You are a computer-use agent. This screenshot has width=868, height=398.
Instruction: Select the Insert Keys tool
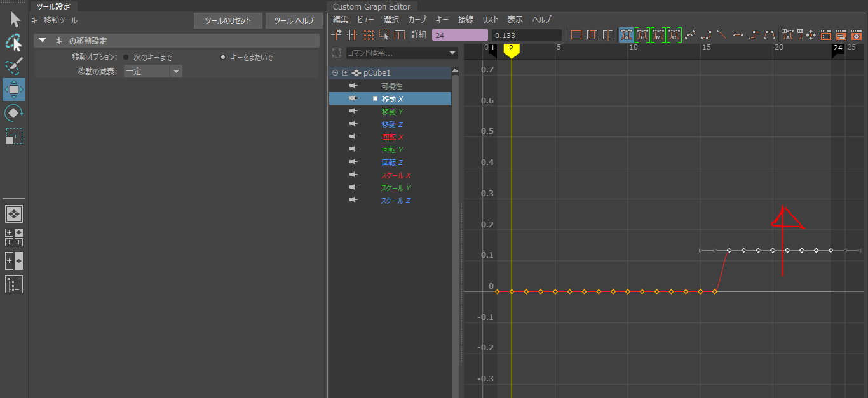353,35
